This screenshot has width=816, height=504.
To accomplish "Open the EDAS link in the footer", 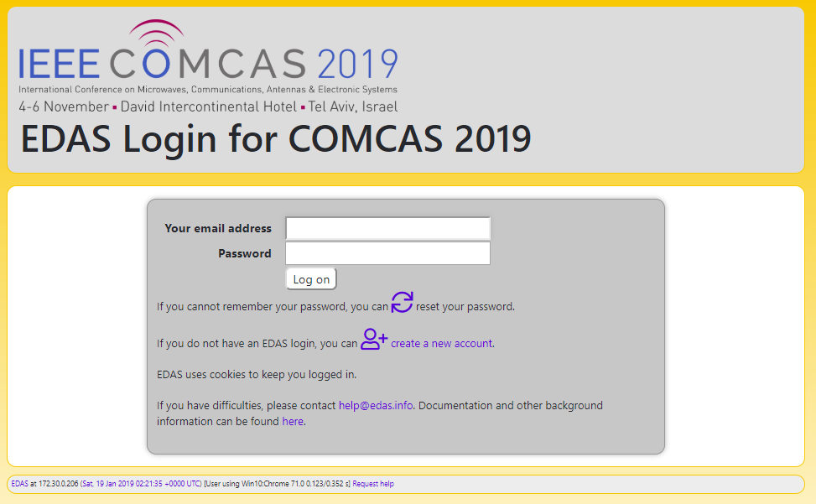I will [20, 484].
